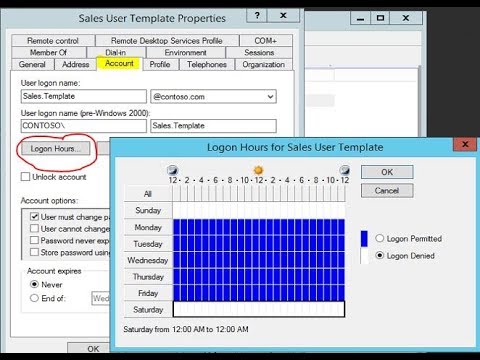The image size is (480, 360).
Task: Close the background window
Action: [406, 18]
